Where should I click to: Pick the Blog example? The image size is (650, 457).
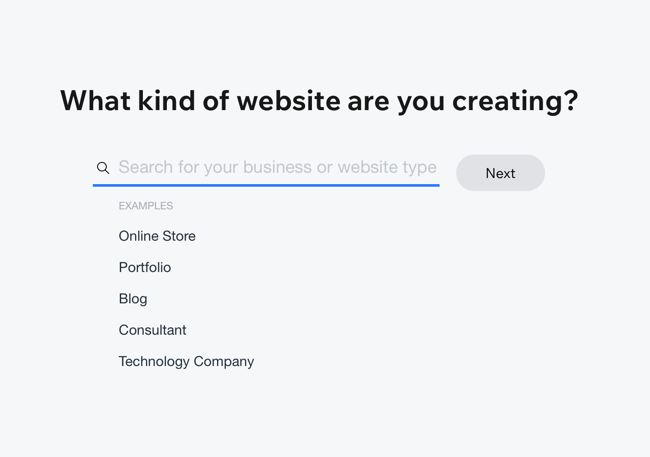tap(133, 299)
